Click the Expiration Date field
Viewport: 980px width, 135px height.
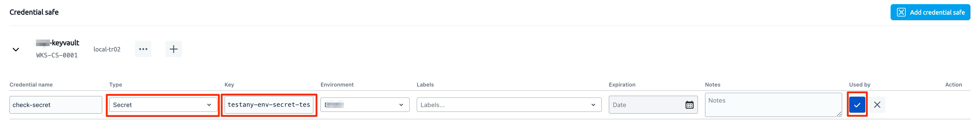click(x=653, y=105)
